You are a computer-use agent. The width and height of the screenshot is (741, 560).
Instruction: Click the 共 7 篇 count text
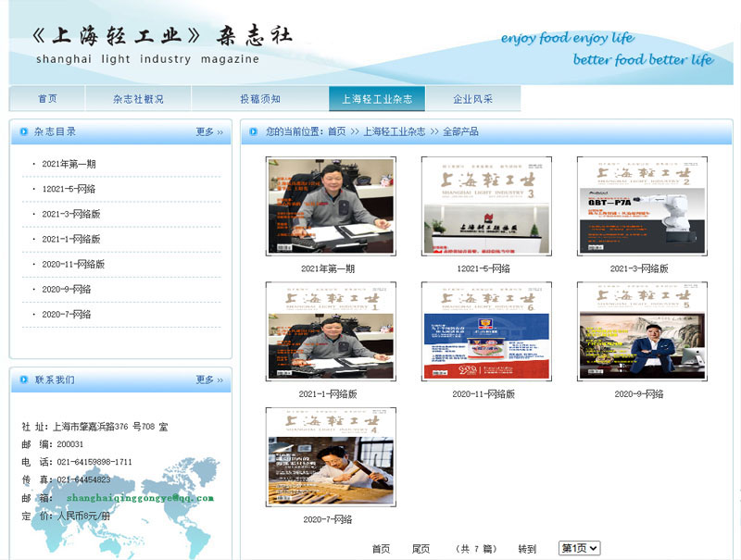click(x=476, y=549)
